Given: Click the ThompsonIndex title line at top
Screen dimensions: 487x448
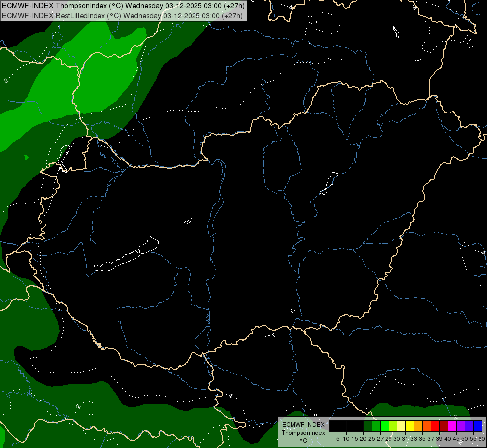Looking at the screenshot, I should point(123,6).
